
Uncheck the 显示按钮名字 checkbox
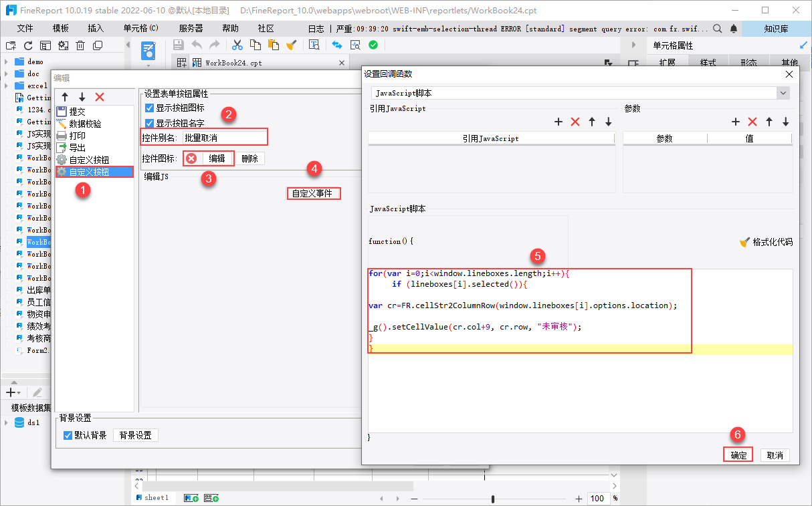click(x=150, y=123)
